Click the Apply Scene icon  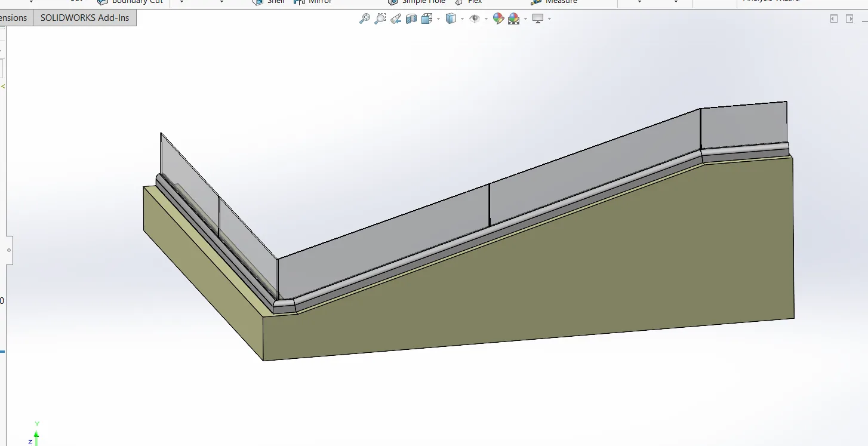pyautogui.click(x=514, y=19)
